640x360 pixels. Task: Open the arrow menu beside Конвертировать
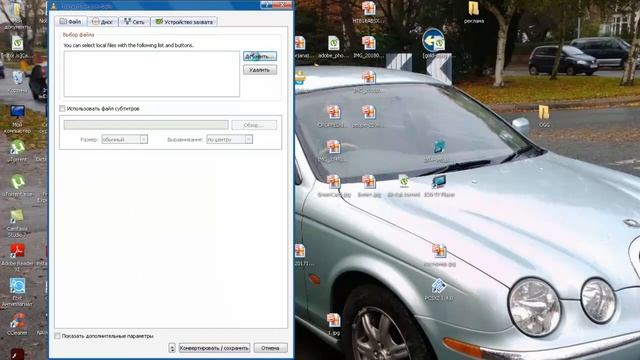172,348
